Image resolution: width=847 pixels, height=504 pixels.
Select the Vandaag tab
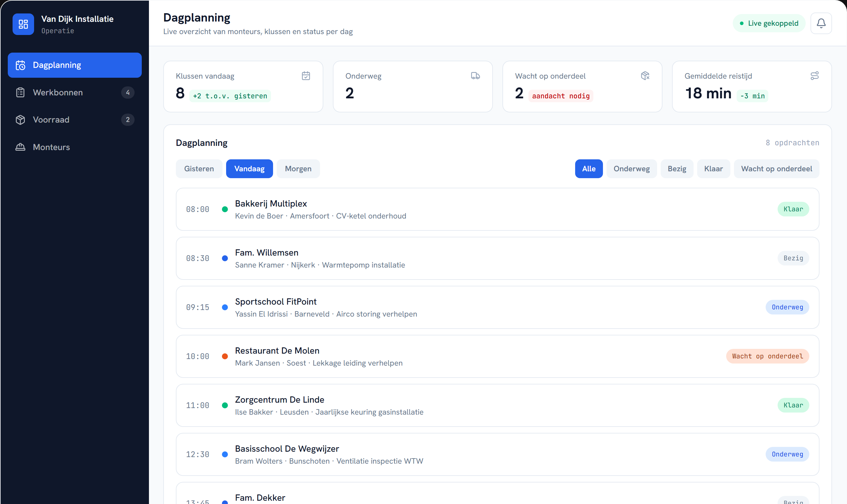pyautogui.click(x=249, y=169)
